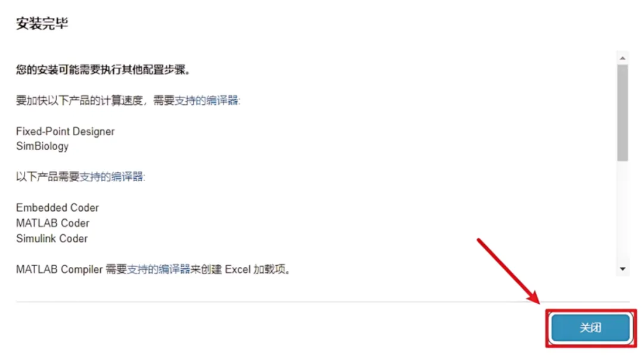Click empty scrollbar track below the thumb
The height and width of the screenshot is (358, 644).
[x=623, y=213]
